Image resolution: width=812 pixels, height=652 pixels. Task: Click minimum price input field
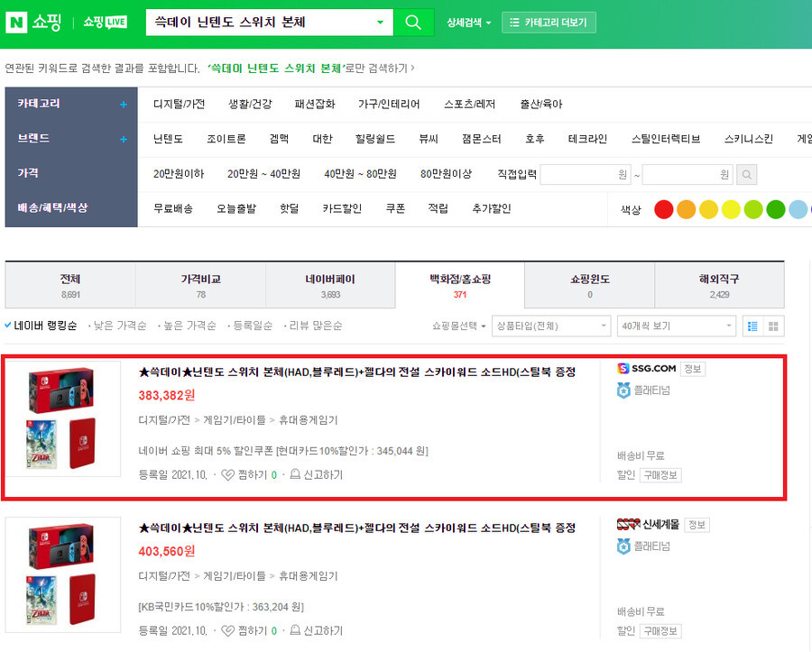pyautogui.click(x=586, y=175)
